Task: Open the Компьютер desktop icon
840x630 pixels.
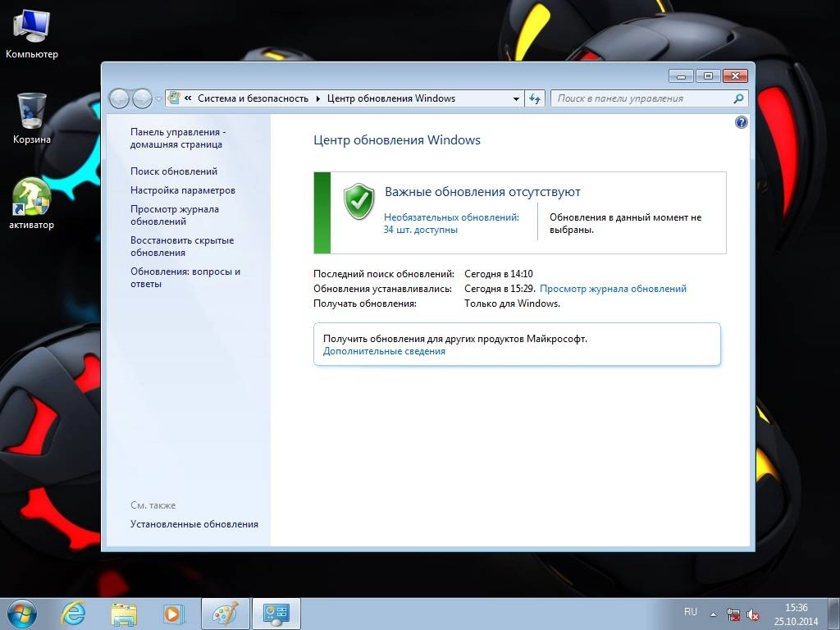Action: point(32,34)
